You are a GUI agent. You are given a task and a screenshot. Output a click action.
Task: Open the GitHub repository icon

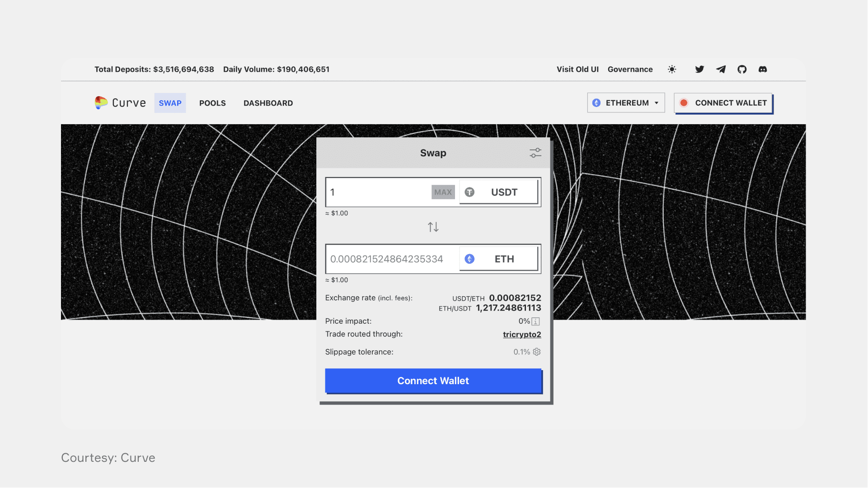(742, 69)
